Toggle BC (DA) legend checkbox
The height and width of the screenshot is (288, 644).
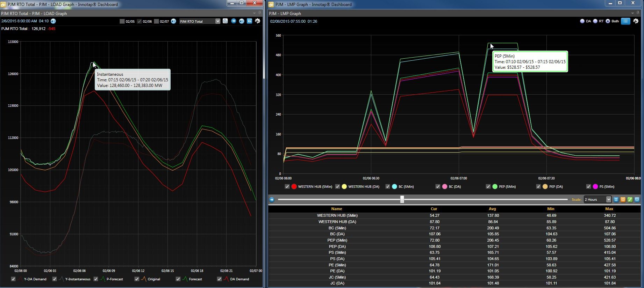438,186
